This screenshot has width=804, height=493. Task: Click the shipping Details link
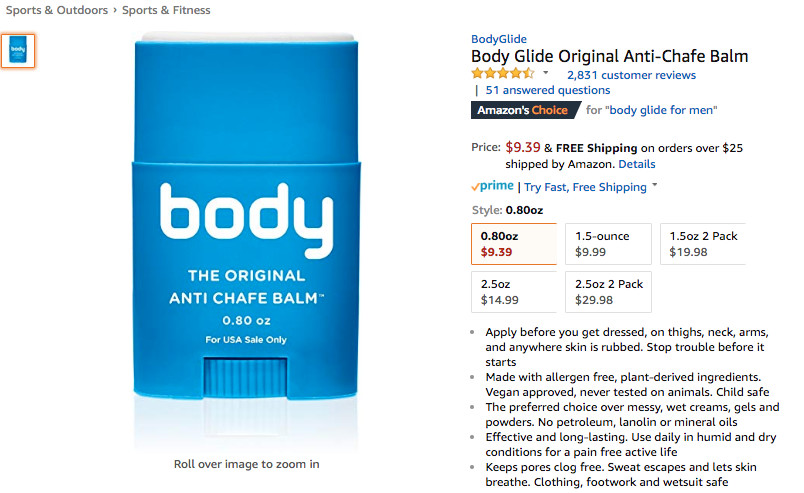pyautogui.click(x=637, y=164)
